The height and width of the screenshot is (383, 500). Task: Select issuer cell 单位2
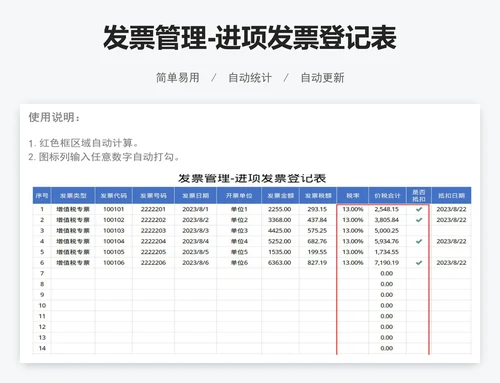[x=239, y=220]
